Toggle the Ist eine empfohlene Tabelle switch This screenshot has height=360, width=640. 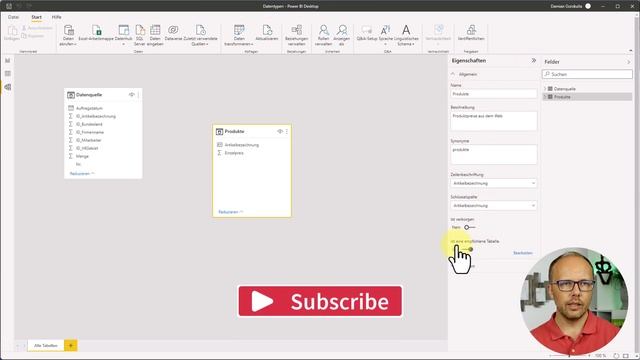coord(467,249)
